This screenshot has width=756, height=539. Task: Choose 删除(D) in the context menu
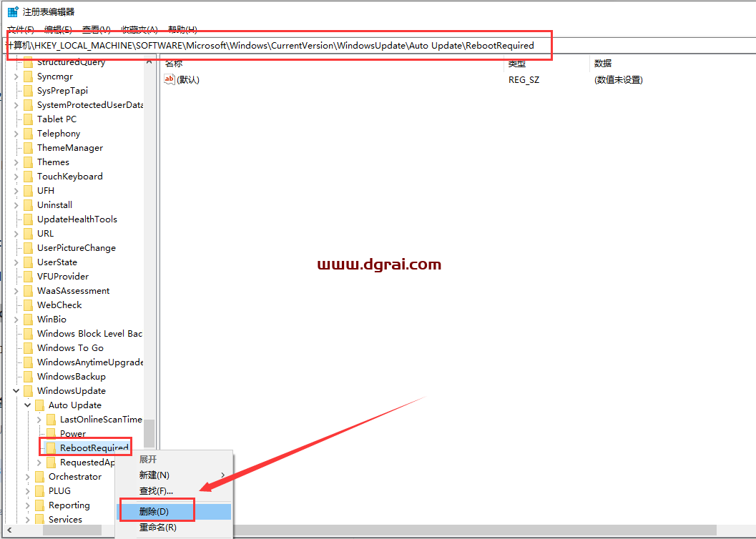(x=175, y=512)
